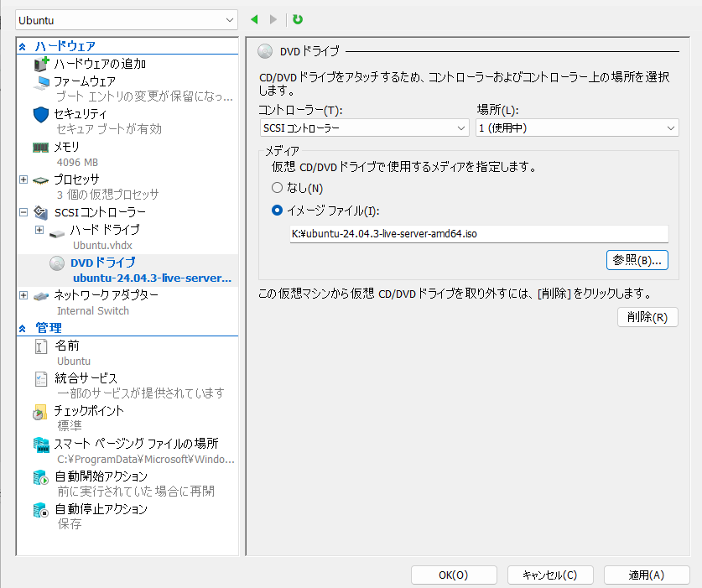Select the Network Adapter (ネットワーク アダプター) item

106,295
